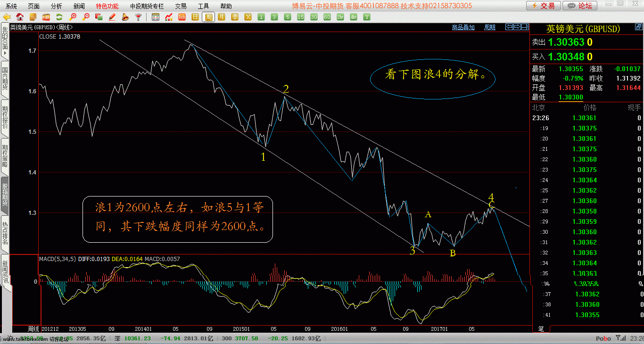Click the 周期 link above chart
The height and width of the screenshot is (344, 644).
(490, 27)
